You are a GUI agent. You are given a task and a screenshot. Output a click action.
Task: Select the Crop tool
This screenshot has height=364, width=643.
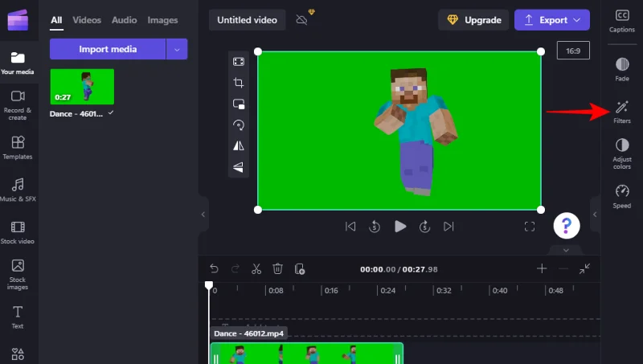click(x=239, y=83)
